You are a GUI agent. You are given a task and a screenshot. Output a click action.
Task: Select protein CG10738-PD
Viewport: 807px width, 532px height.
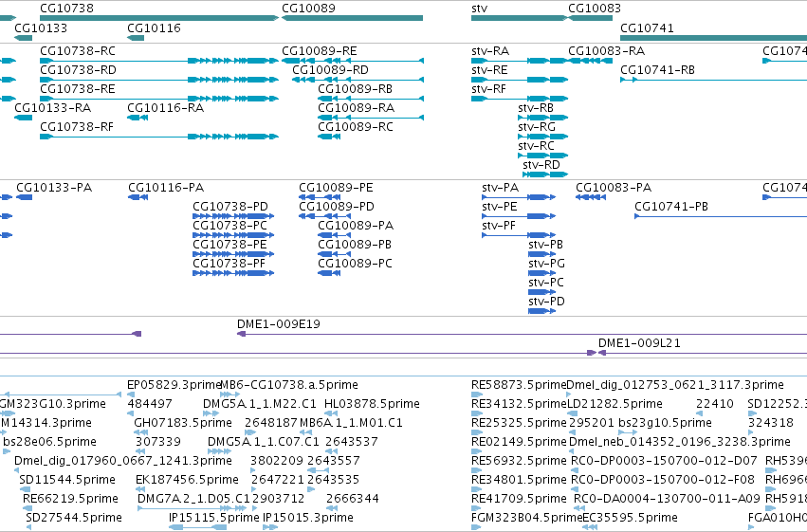click(x=230, y=207)
